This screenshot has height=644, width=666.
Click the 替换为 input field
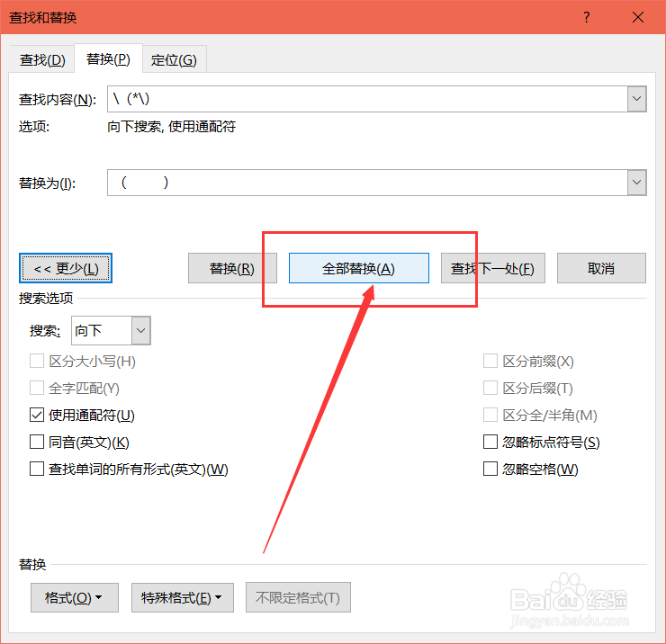point(367,183)
